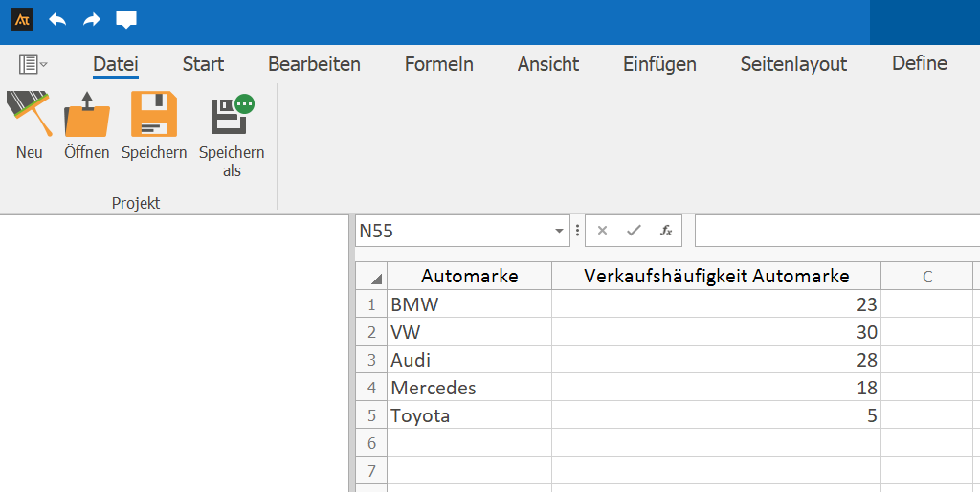Click the insert function fx icon
Screen dimensions: 980x492
665,231
